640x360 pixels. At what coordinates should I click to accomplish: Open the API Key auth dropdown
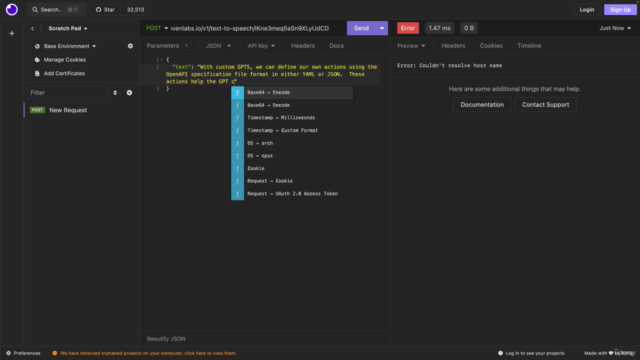tap(261, 46)
